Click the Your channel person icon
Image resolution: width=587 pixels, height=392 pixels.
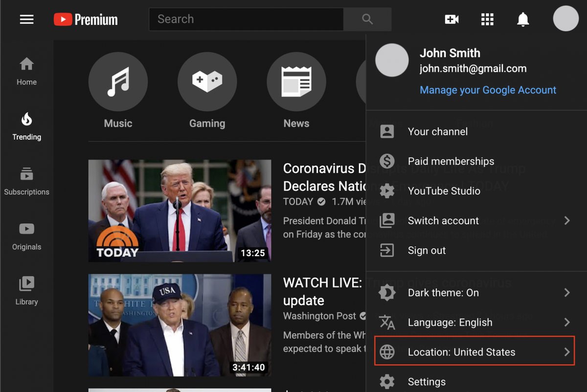tap(387, 131)
